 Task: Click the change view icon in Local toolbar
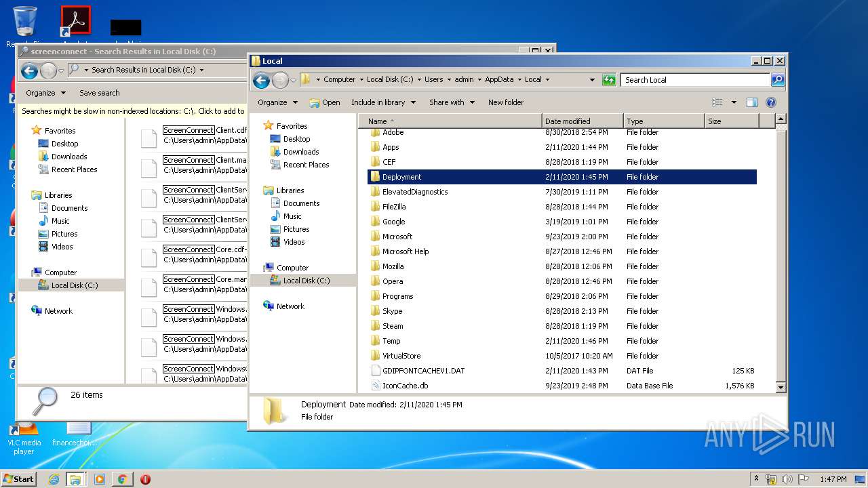click(x=717, y=102)
